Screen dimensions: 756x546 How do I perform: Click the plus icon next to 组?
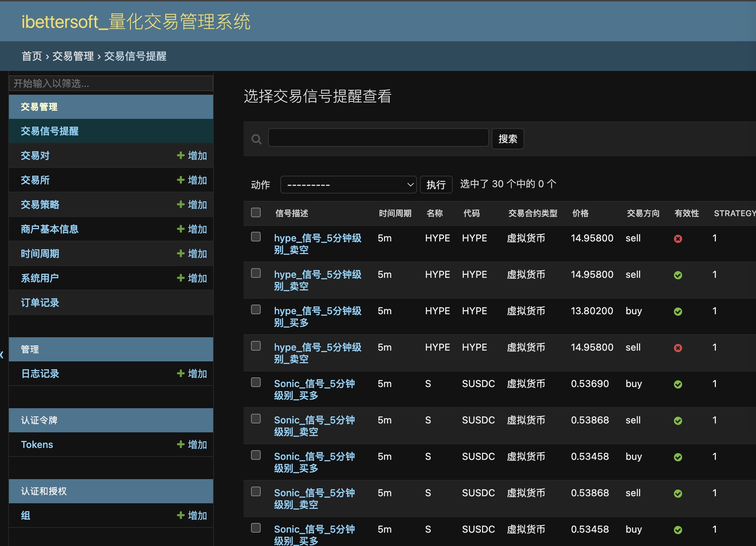181,515
